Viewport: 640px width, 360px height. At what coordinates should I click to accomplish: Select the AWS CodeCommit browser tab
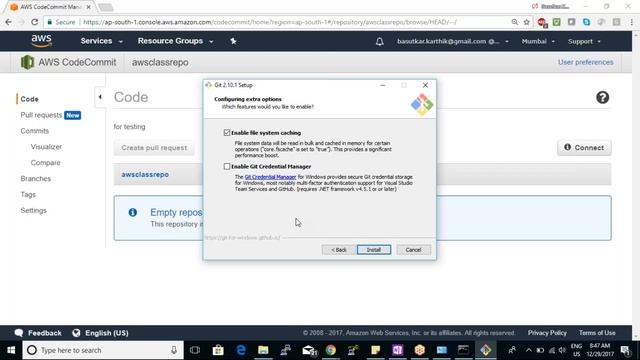pyautogui.click(x=50, y=7)
